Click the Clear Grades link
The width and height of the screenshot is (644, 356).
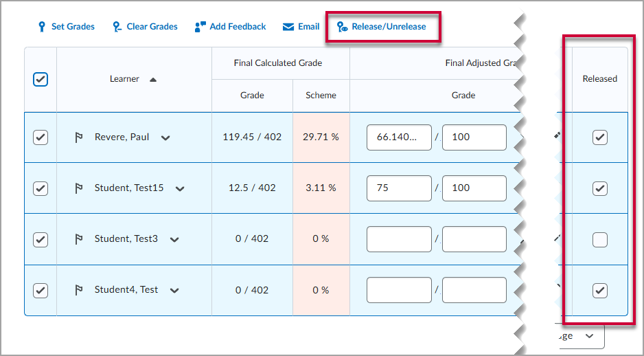[x=152, y=27]
